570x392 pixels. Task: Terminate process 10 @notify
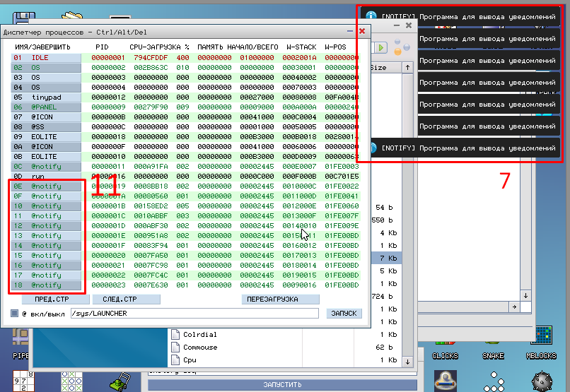tap(46, 206)
